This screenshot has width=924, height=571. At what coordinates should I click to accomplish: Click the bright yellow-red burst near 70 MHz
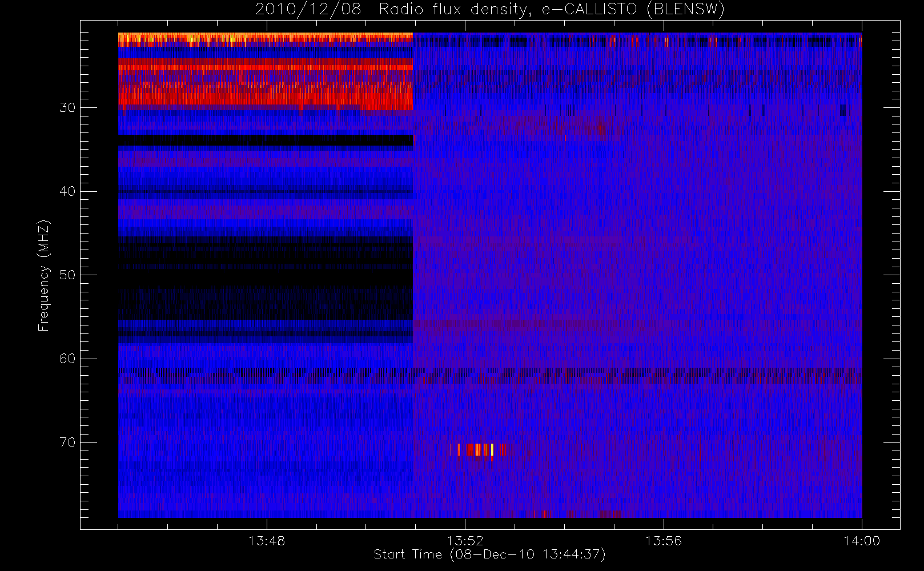pos(479,450)
